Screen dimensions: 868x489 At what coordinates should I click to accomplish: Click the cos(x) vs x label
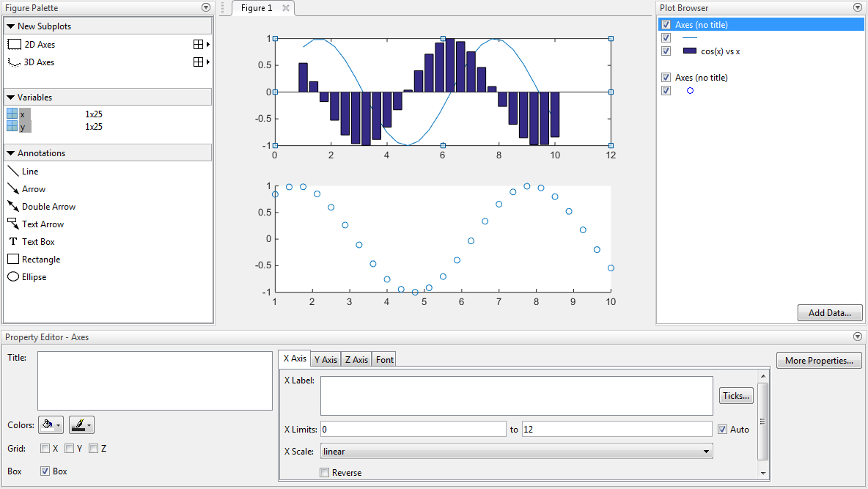720,51
